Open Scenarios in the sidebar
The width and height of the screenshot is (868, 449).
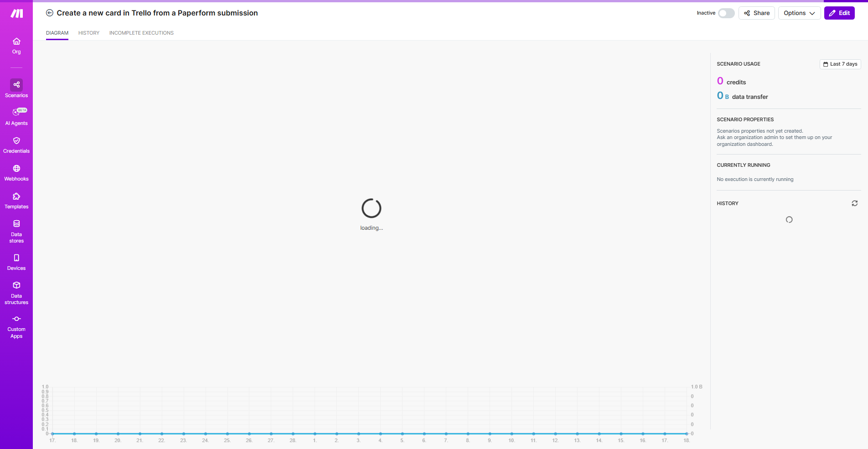click(16, 88)
